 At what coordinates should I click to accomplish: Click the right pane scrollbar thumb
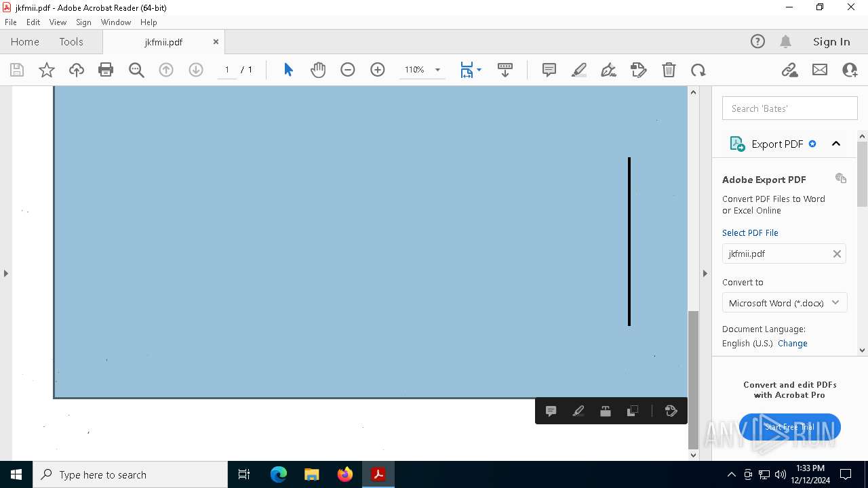[x=863, y=174]
